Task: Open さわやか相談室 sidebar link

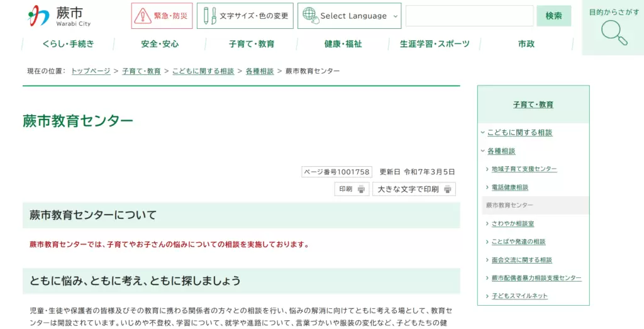Action: [x=513, y=223]
